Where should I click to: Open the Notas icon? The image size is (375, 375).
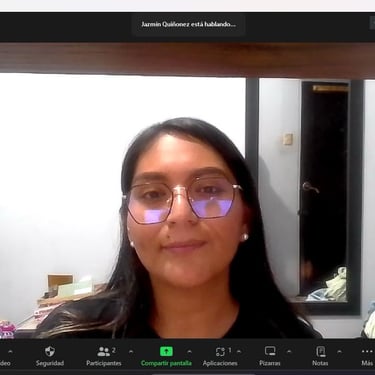click(320, 351)
